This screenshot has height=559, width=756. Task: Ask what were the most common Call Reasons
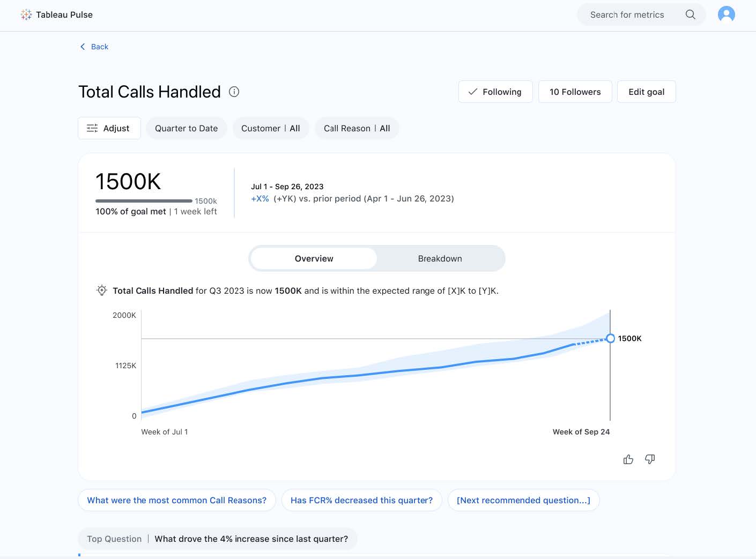pos(176,500)
